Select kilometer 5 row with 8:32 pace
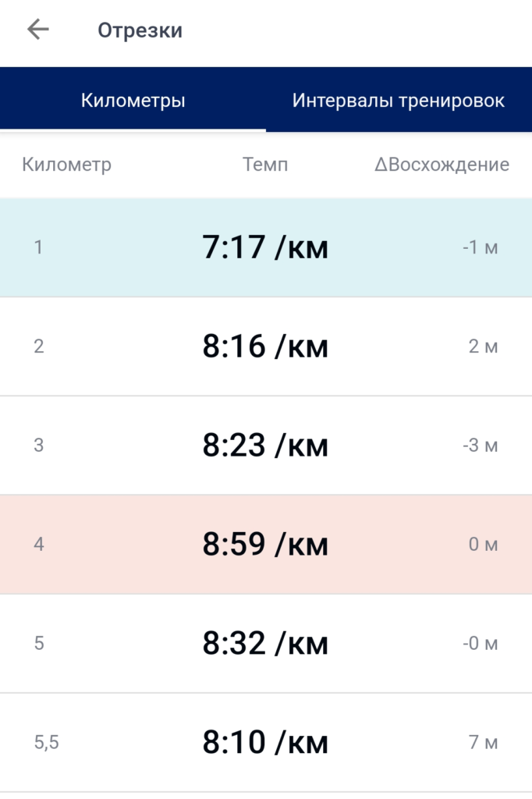The image size is (532, 799). tap(266, 643)
